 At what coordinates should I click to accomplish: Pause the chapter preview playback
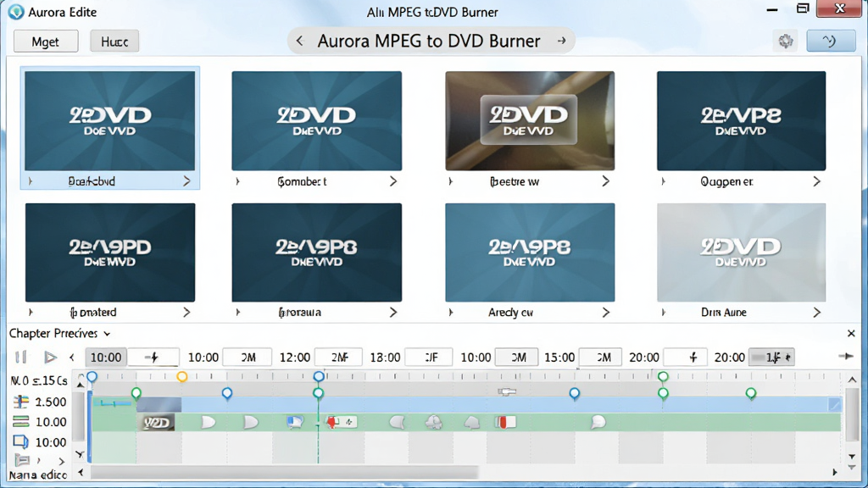tap(21, 357)
